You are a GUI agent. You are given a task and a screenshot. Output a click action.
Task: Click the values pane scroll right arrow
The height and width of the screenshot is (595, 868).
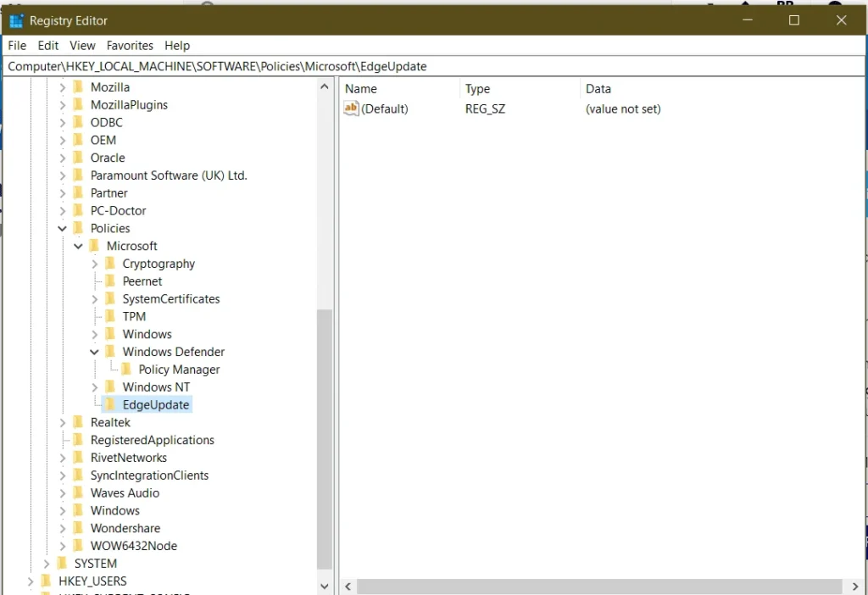click(854, 587)
